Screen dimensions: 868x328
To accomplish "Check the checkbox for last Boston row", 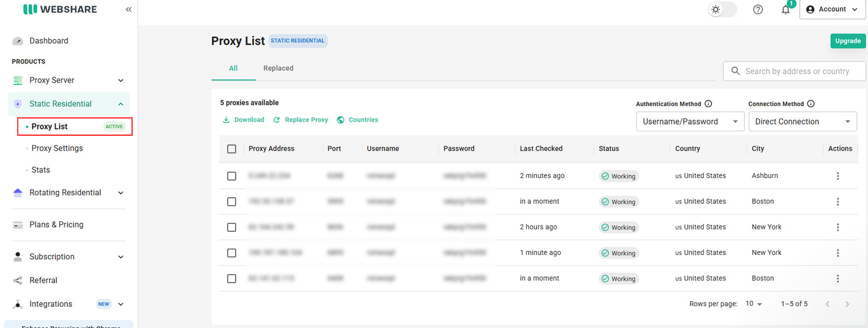I will 232,278.
